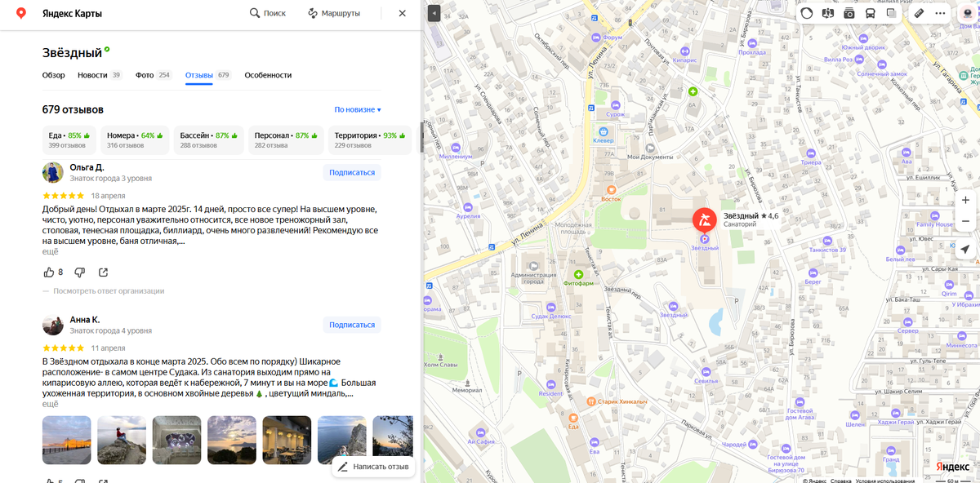This screenshot has width=980, height=483.
Task: Toggle the photos camera layer icon
Action: [x=849, y=13]
